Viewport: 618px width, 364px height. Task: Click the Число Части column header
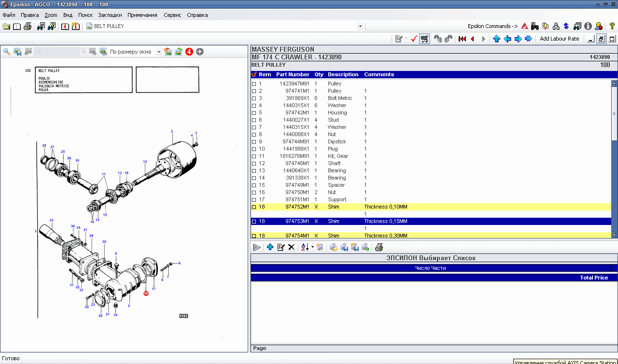430,268
